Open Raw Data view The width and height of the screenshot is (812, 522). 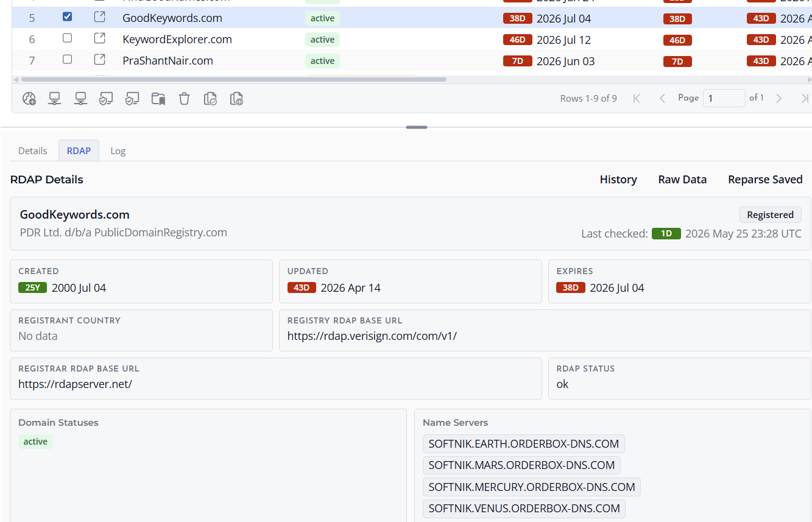(x=682, y=179)
